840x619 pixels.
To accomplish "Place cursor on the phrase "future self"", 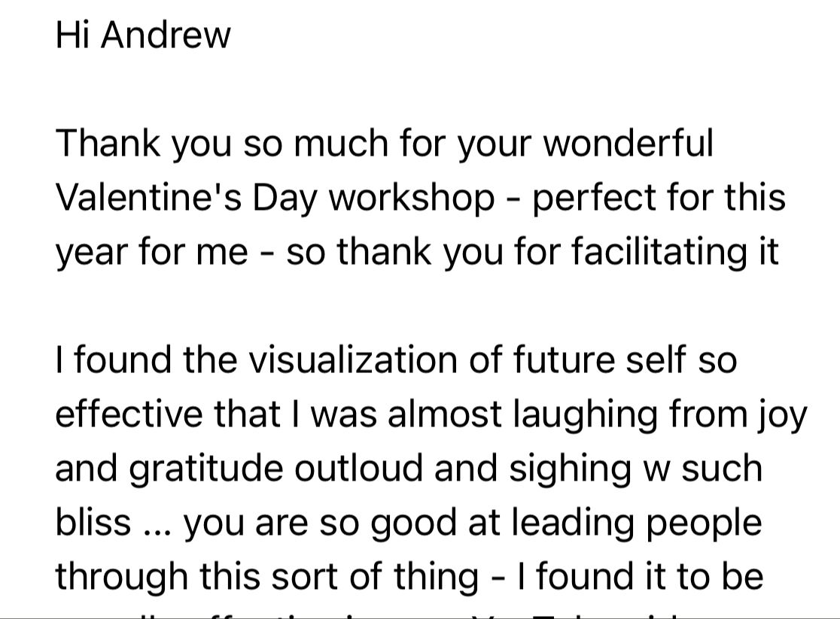I will (x=600, y=360).
